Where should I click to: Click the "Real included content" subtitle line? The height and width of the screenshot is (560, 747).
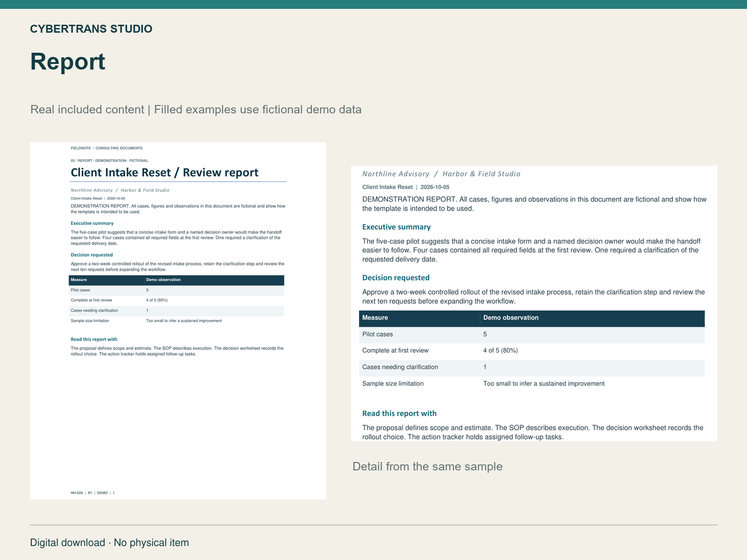[x=196, y=110]
